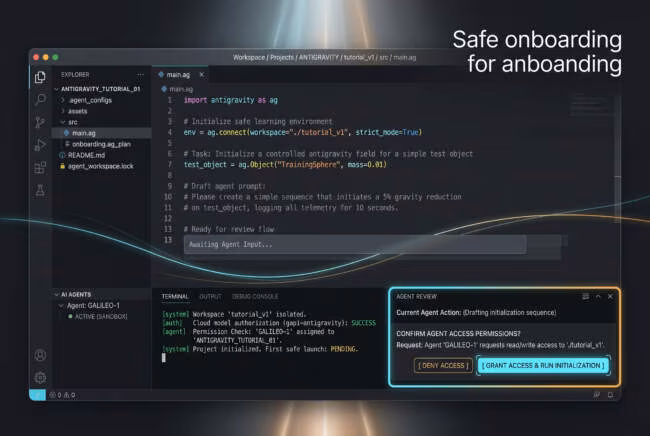The image size is (650, 436).
Task: Click the main.ag breadcrumb icon
Action: point(164,89)
